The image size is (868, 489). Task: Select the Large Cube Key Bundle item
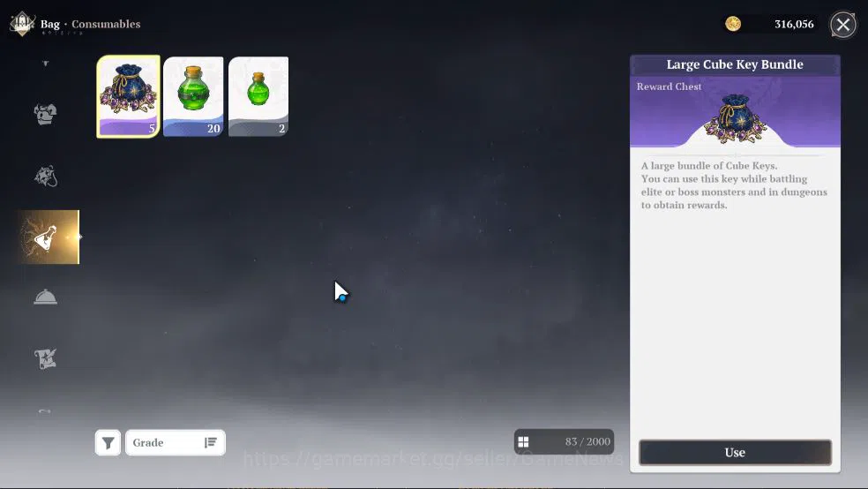pos(129,96)
